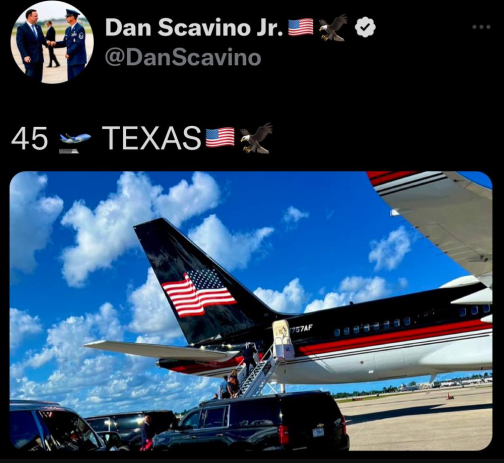
Task: Open the Dan Scavino Jr. display name link
Action: tap(194, 27)
